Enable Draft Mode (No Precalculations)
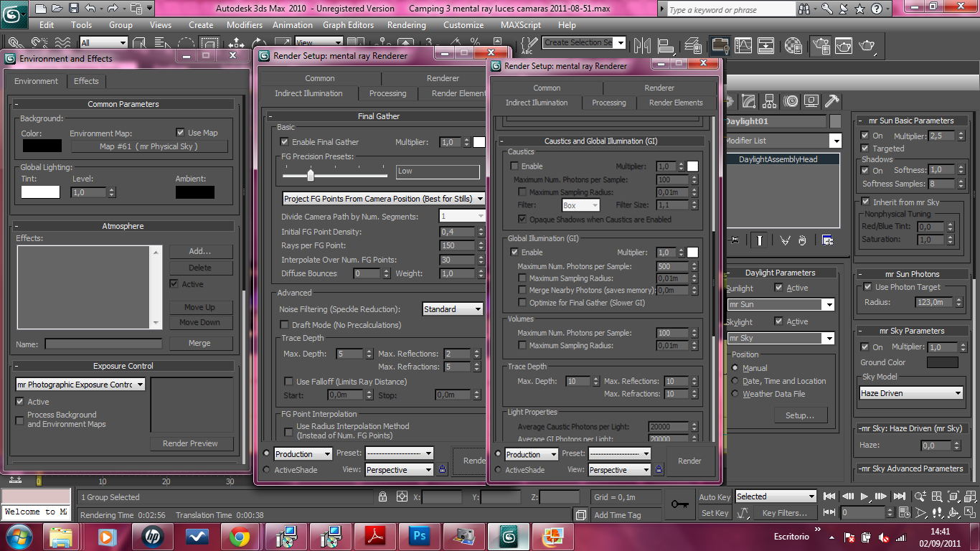 click(285, 325)
